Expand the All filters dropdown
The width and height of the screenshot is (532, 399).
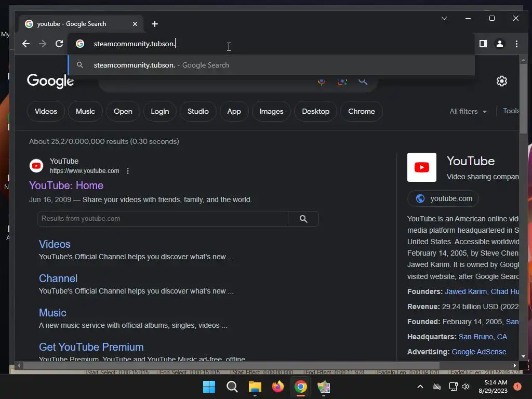point(468,111)
